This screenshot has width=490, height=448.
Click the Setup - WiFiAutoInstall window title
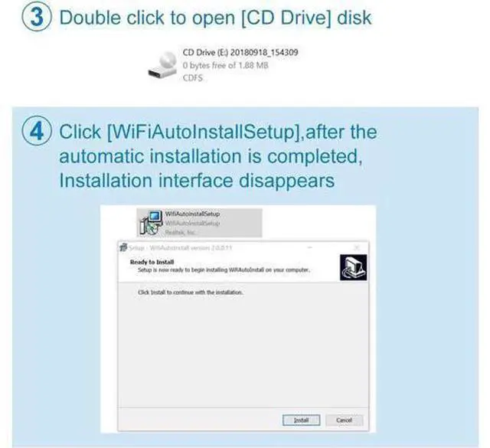click(181, 248)
